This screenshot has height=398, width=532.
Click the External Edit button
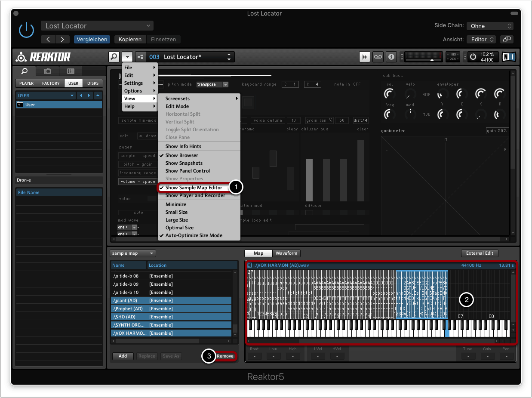pyautogui.click(x=480, y=253)
